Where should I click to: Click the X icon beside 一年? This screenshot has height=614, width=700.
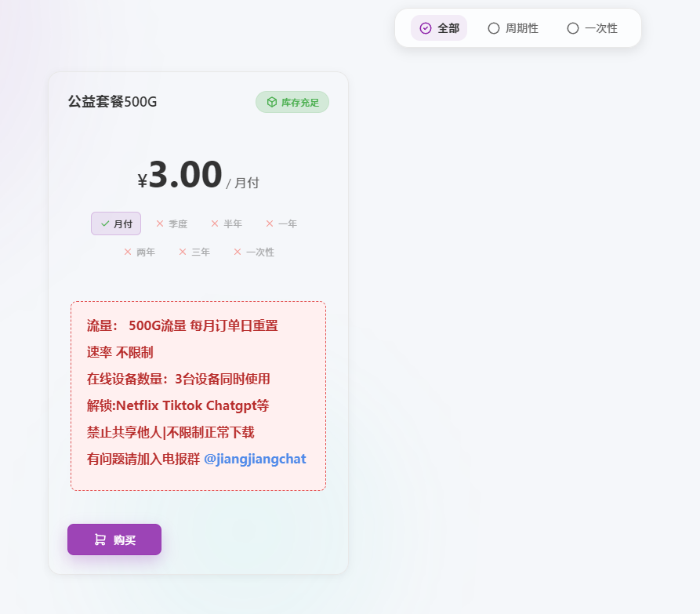(x=270, y=223)
